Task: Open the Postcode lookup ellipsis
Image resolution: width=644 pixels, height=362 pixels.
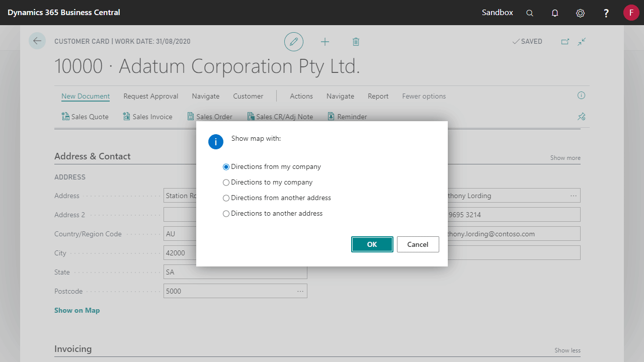Action: coord(300,291)
